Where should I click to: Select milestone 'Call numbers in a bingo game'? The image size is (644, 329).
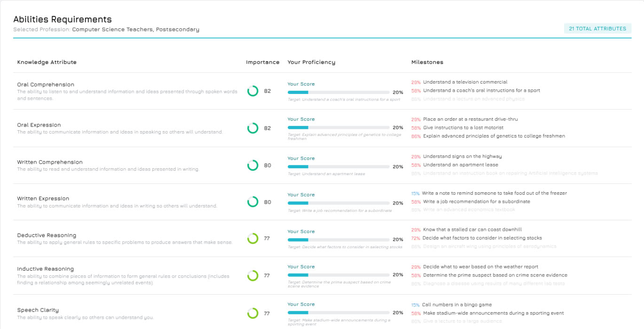click(456, 305)
